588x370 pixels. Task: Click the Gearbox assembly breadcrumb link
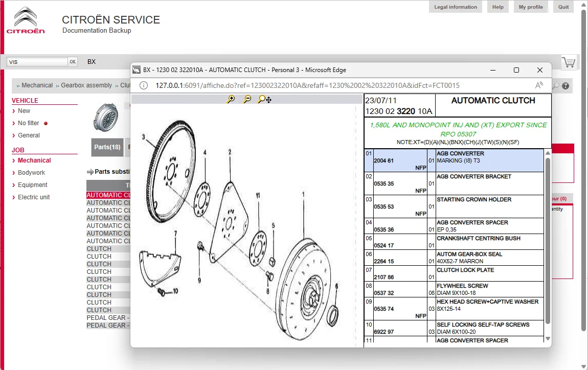coord(86,85)
